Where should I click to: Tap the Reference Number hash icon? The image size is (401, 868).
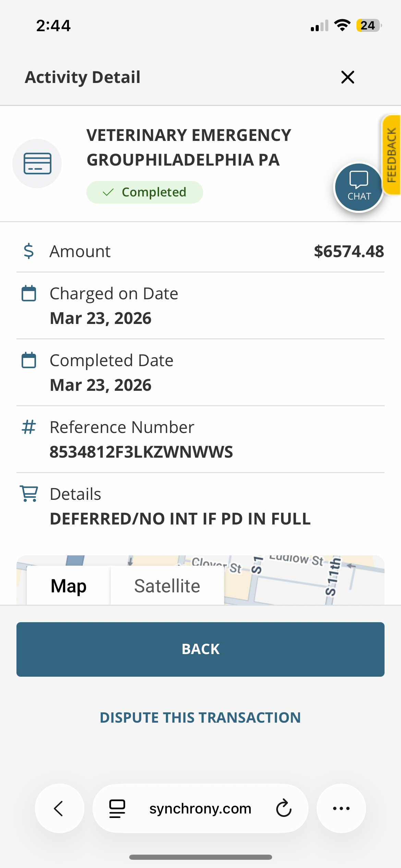tap(29, 427)
